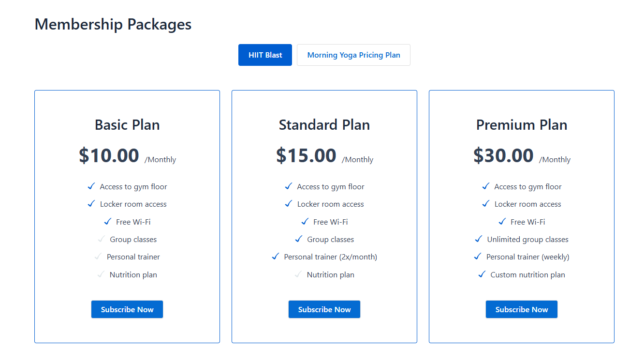Image resolution: width=644 pixels, height=364 pixels.
Task: Click checkmark beside Premium Free Wi-Fi
Action: 502,222
